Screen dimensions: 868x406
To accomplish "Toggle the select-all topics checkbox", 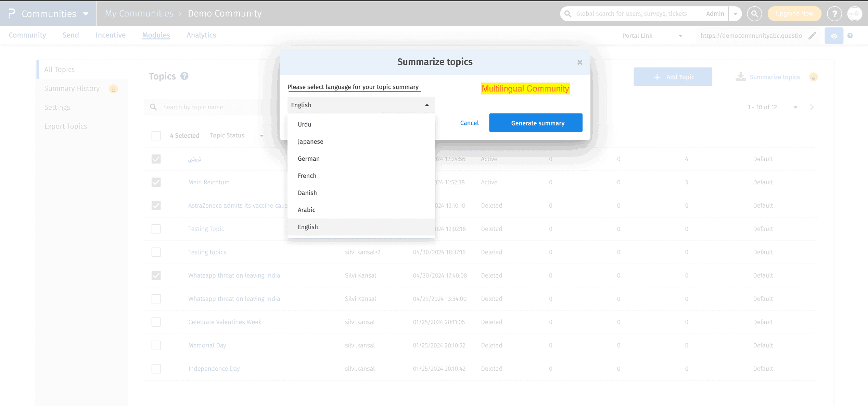I will click(x=156, y=136).
